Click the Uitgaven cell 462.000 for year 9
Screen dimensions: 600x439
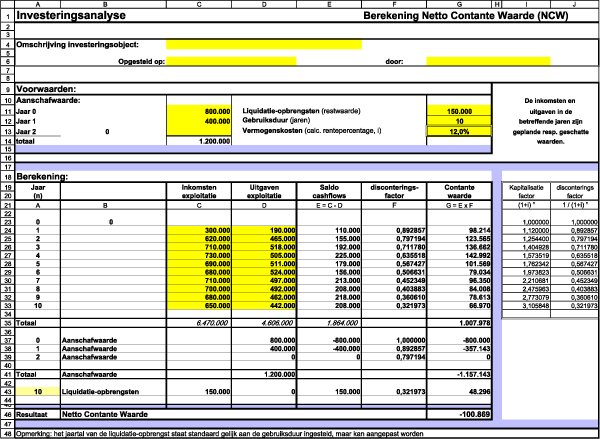(x=264, y=298)
